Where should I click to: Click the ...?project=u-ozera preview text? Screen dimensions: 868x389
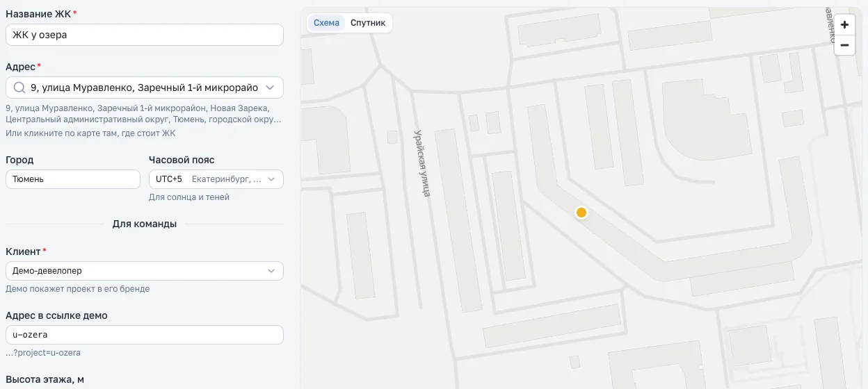(x=43, y=353)
